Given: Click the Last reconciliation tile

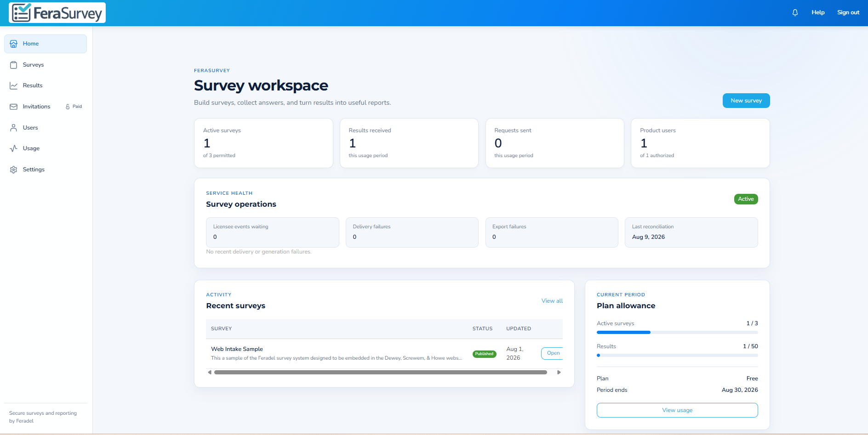Looking at the screenshot, I should [x=691, y=232].
